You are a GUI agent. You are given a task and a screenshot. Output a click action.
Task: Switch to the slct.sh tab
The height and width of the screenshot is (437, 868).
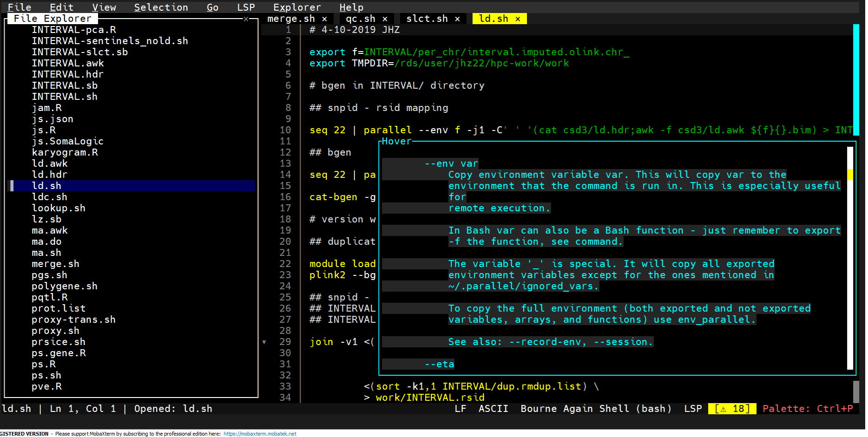click(427, 19)
